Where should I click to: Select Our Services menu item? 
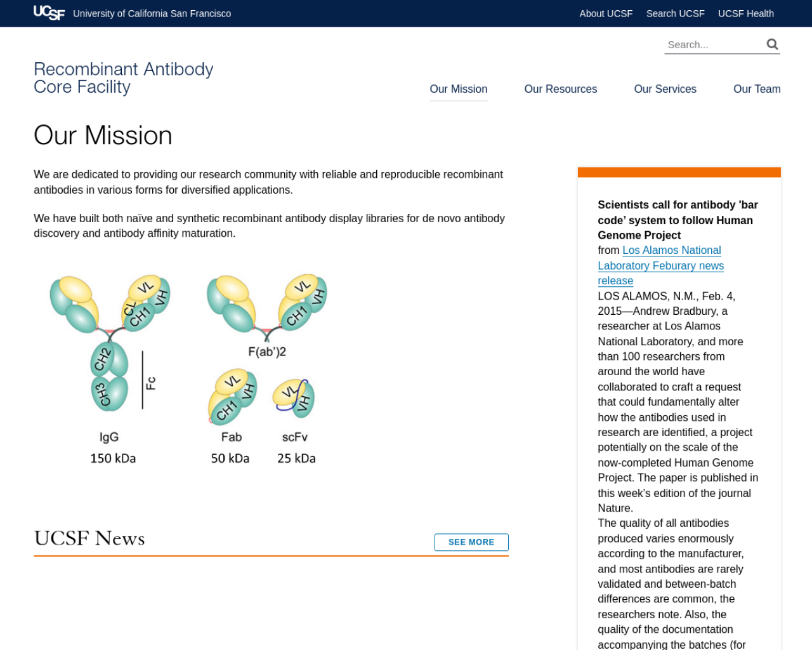pos(665,89)
